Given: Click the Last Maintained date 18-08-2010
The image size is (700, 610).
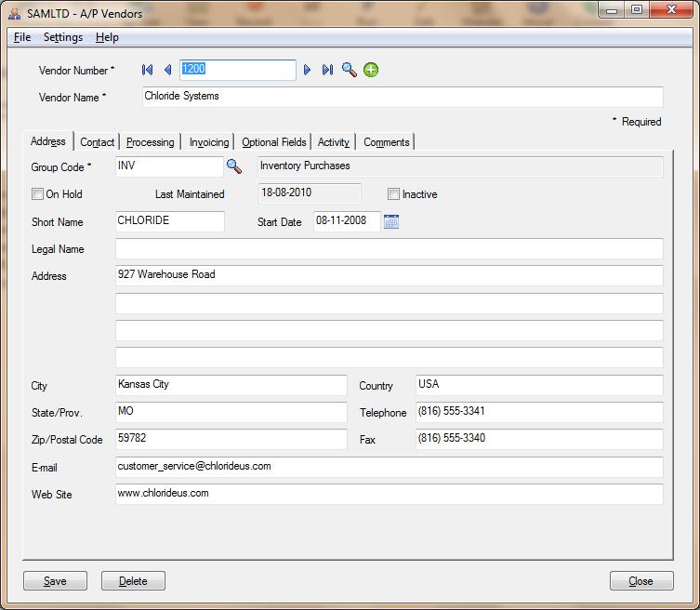Looking at the screenshot, I should (310, 193).
